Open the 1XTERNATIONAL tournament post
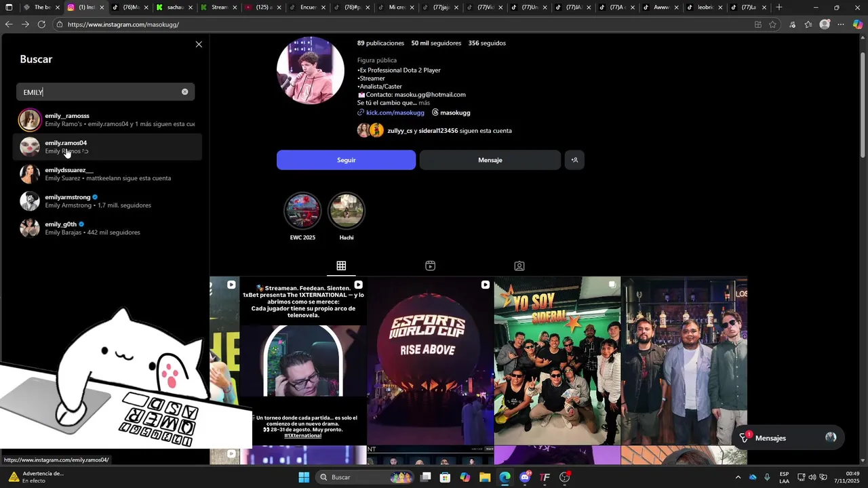 [x=303, y=361]
